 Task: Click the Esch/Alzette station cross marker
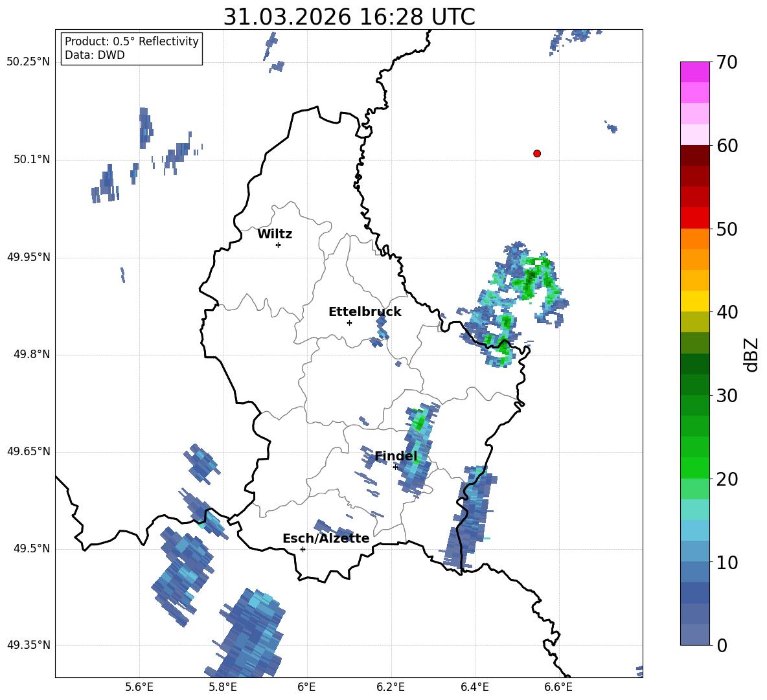(x=303, y=549)
